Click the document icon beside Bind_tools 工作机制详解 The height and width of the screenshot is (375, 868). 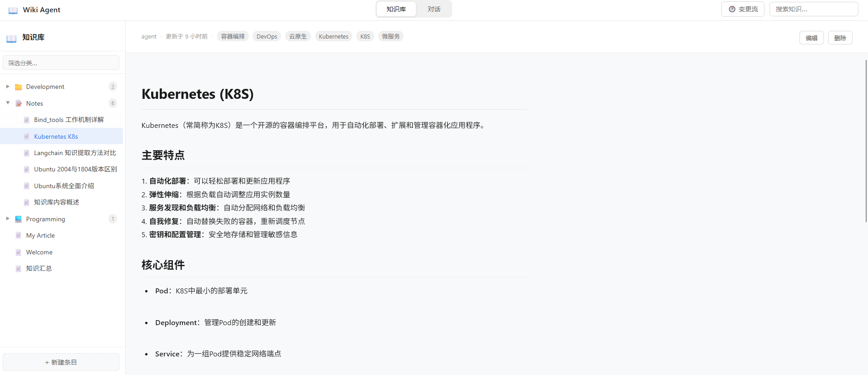(x=26, y=120)
